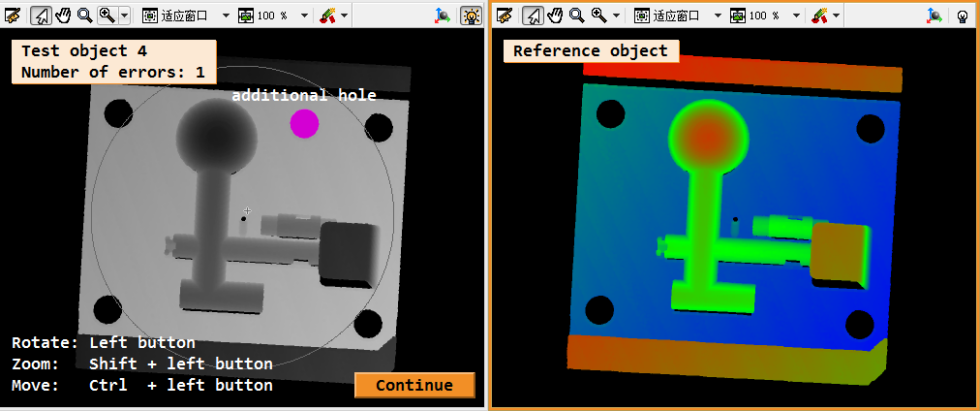Click the red-orange round knob on the reference object
980x411 pixels.
708,135
